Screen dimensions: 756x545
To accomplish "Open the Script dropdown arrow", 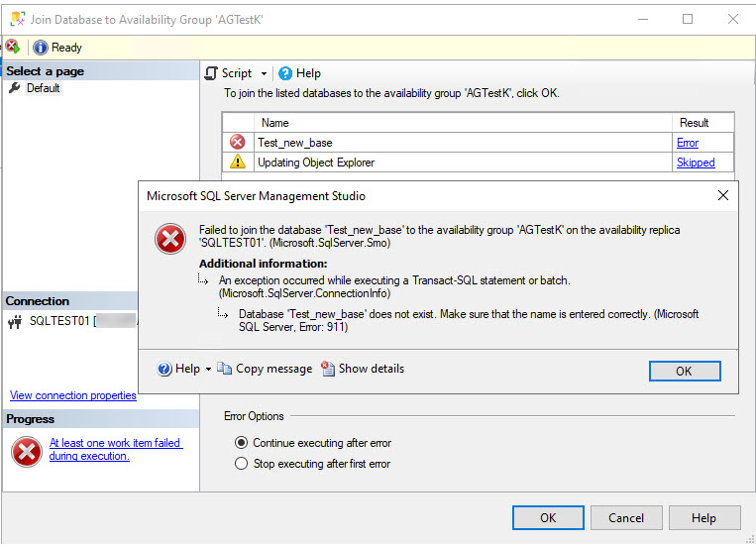I will (264, 73).
